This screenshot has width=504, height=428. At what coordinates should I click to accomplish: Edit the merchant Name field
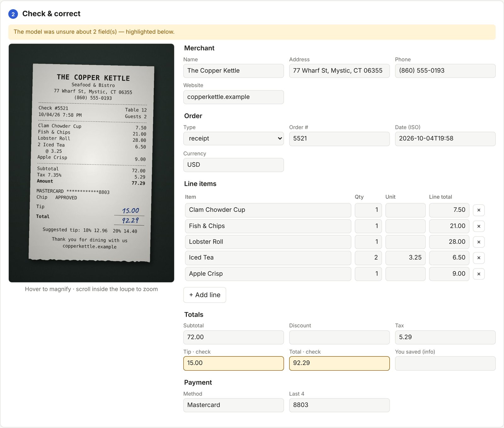233,71
